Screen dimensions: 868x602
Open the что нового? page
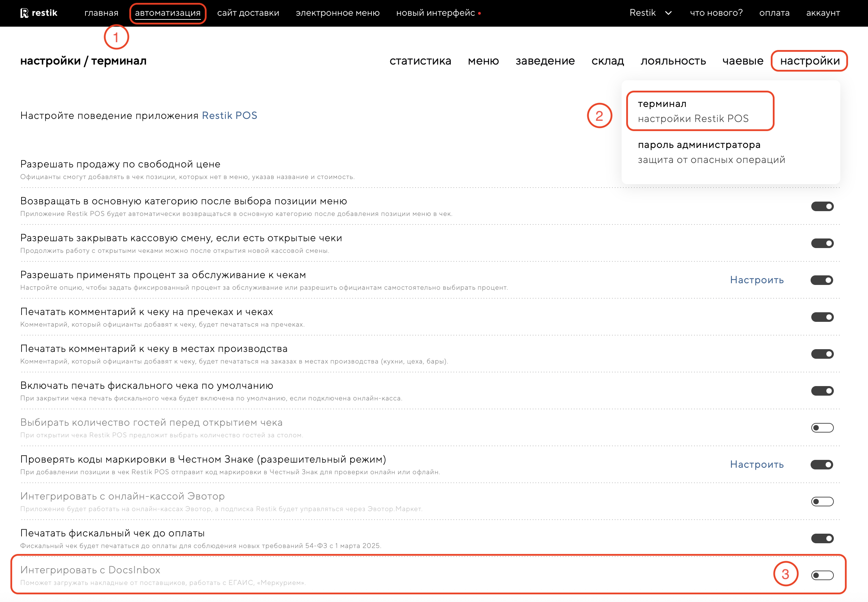pos(716,13)
